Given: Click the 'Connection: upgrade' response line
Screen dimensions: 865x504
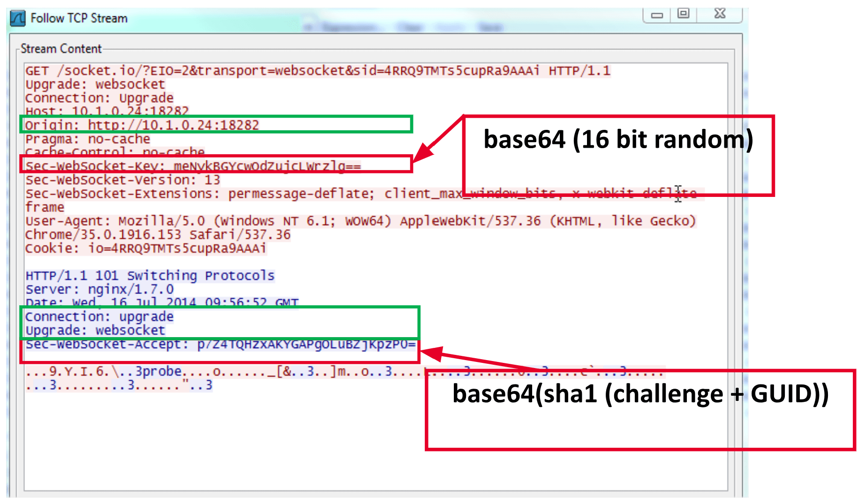Looking at the screenshot, I should (99, 317).
